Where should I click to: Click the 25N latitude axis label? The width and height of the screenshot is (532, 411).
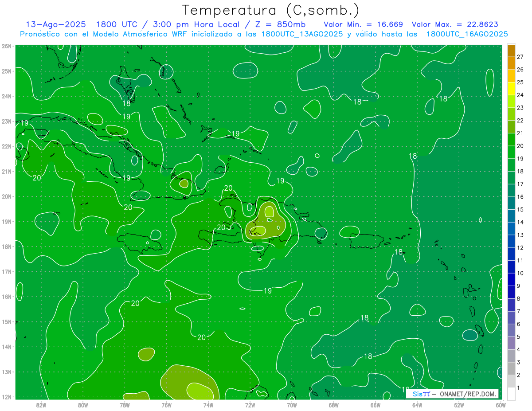6,71
